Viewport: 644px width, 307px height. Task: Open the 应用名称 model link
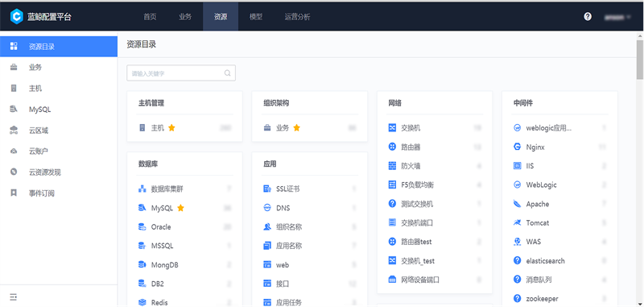coord(289,246)
